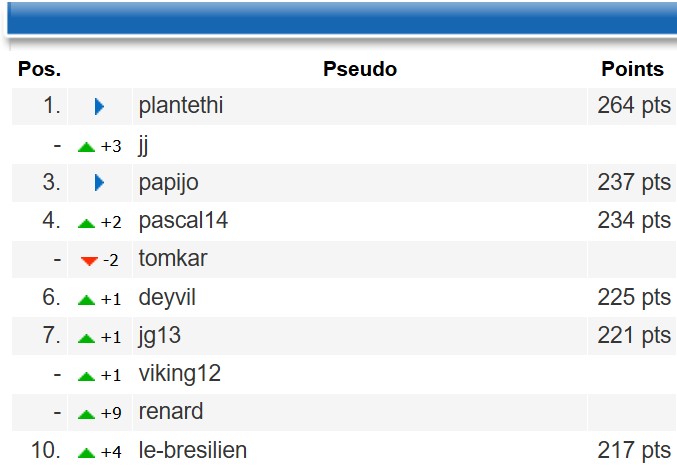The width and height of the screenshot is (677, 470).
Task: Click the 264 pts score cell
Action: click(x=632, y=106)
